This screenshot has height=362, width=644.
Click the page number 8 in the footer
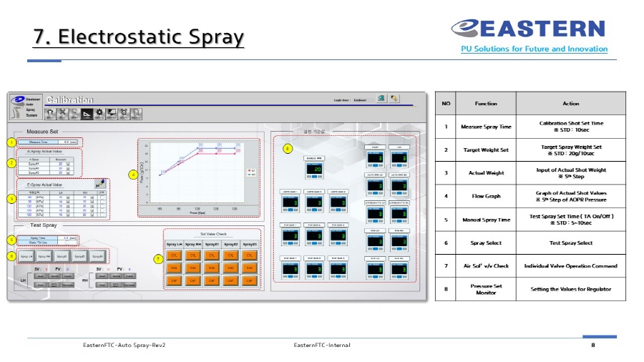point(593,345)
